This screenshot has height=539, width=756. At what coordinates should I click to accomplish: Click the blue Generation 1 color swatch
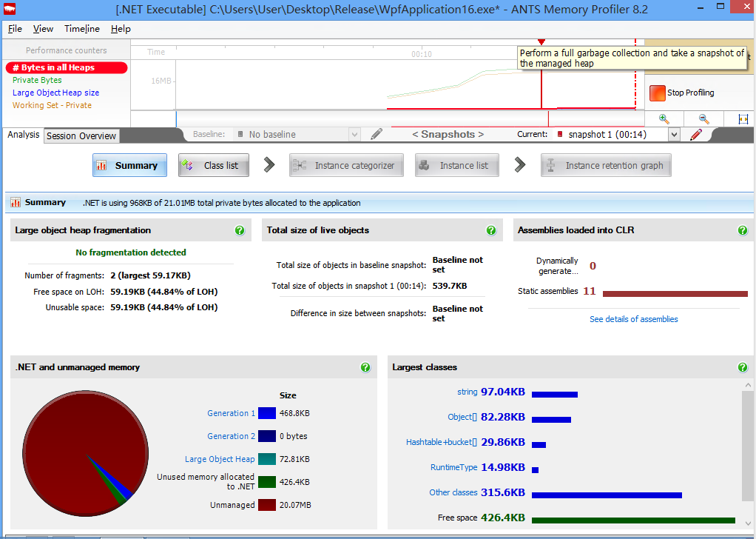tap(266, 413)
